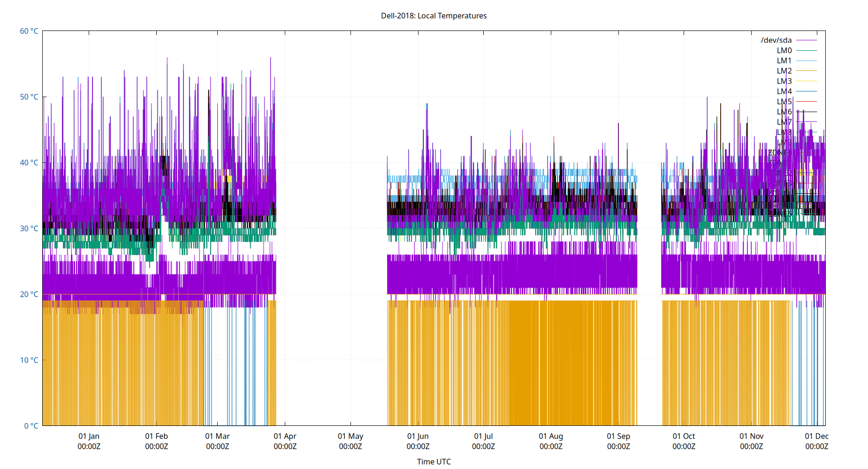Viewport: 868px width, 469px height.
Task: Click the LM4 legend entry
Action: [784, 91]
